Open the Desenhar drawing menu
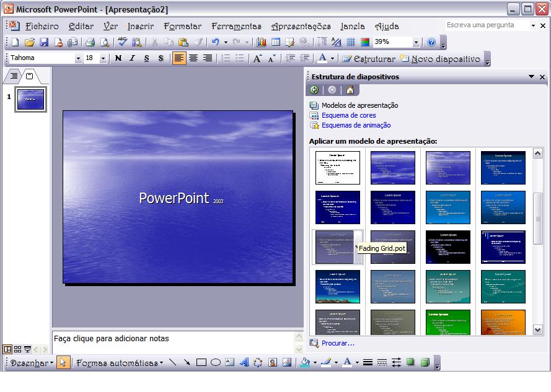Viewport: 551px width, 392px height. pyautogui.click(x=32, y=362)
